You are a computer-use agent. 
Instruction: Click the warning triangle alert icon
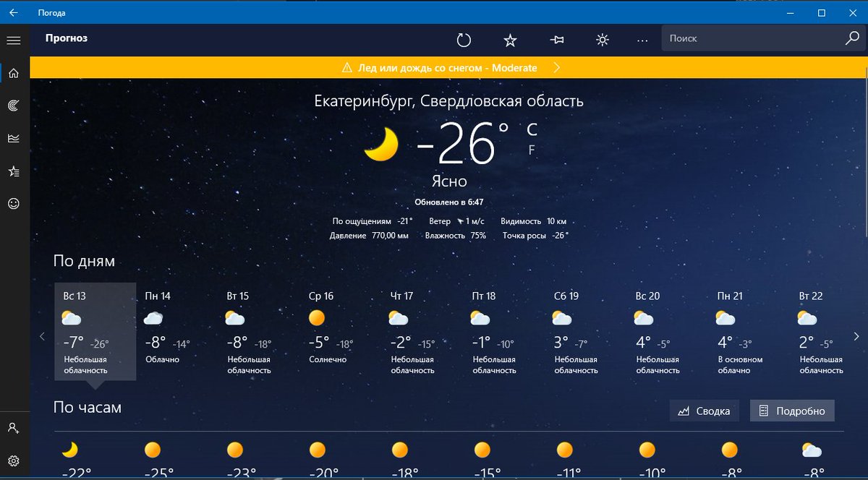point(346,68)
